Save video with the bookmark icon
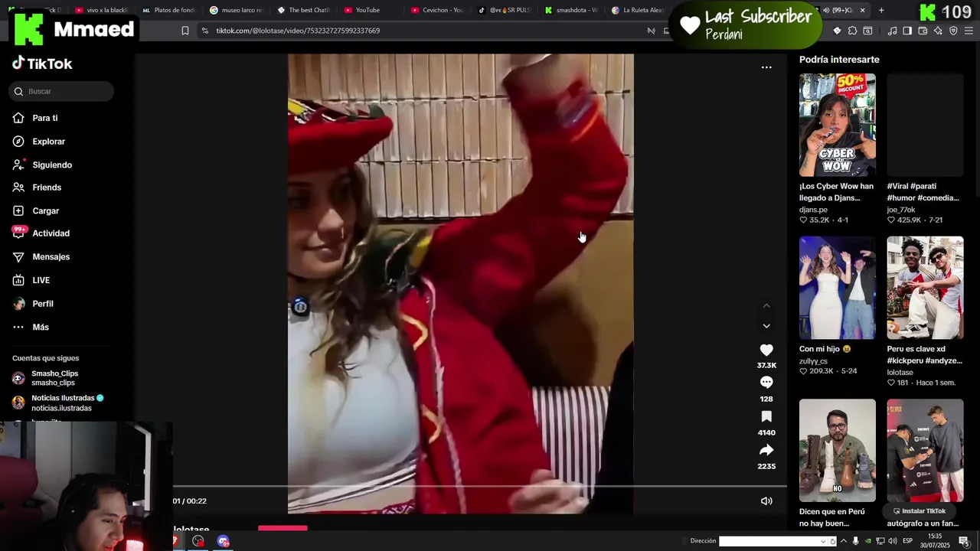This screenshot has width=980, height=551. 766,416
